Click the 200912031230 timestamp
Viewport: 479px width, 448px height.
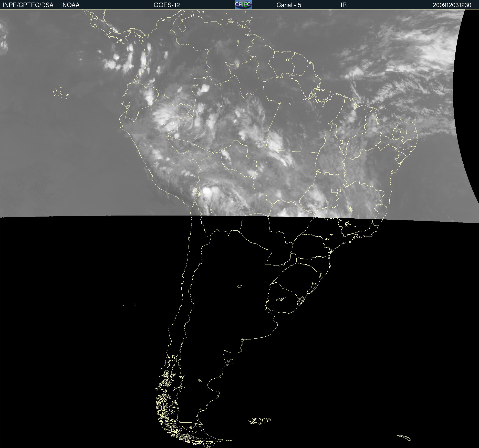pos(452,5)
